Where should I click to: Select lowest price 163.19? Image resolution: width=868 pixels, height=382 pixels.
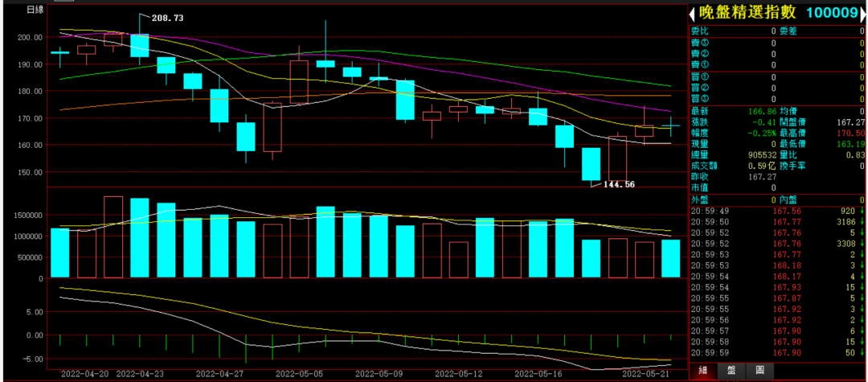click(851, 144)
